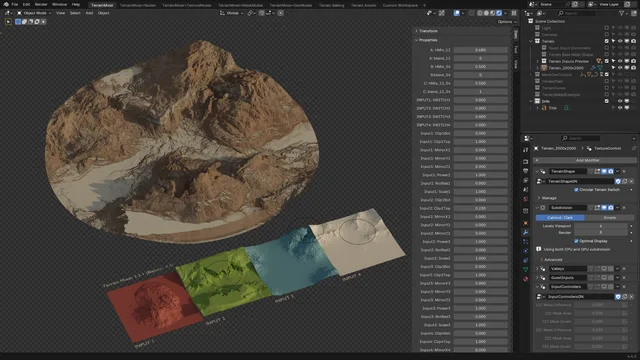Image resolution: width=640 pixels, height=360 pixels.
Task: Click the pin icon beside TextureControl
Action: point(633,149)
